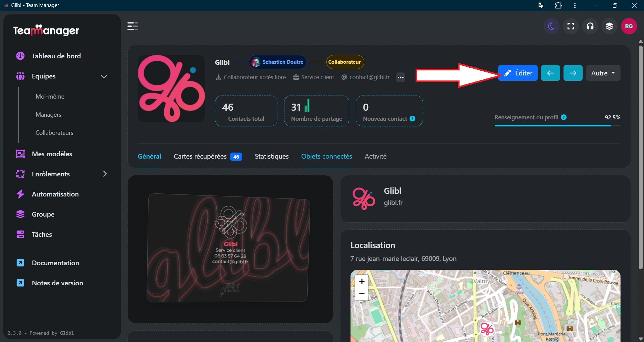Click the Éditer button
644x342 pixels.
(518, 73)
